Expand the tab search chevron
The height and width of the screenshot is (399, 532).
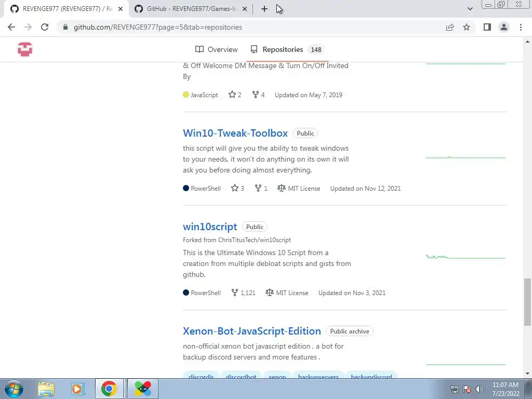[470, 9]
